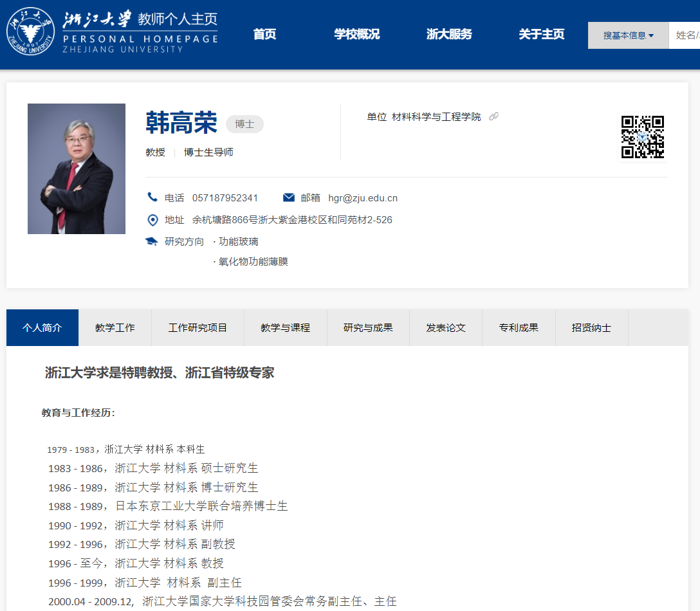Screen dimensions: 700x611
Task: Focus the 姓名 search input field
Action: pyautogui.click(x=685, y=35)
